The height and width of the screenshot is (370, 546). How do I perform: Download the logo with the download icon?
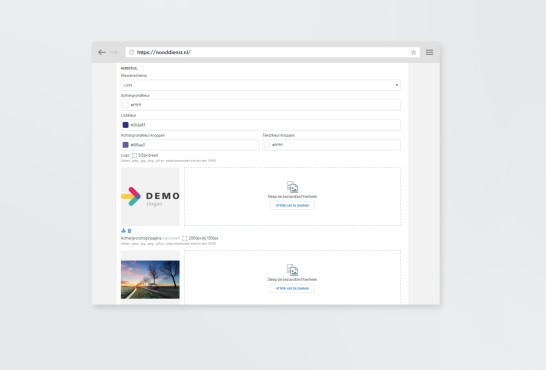coord(123,231)
